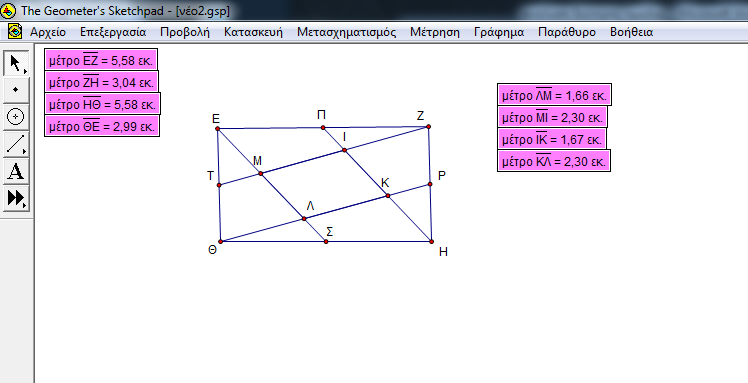
Task: Select intersection point M
Action: click(260, 174)
